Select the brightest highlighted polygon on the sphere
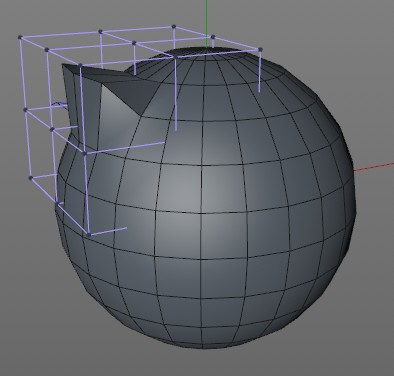394x376 pixels. 179,188
